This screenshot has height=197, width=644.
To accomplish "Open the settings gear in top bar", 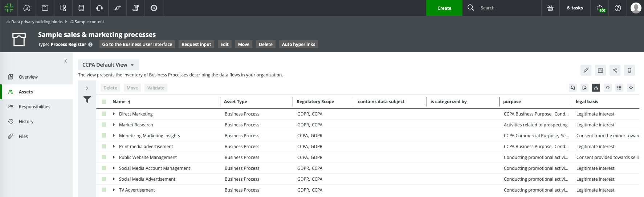I will [x=154, y=8].
